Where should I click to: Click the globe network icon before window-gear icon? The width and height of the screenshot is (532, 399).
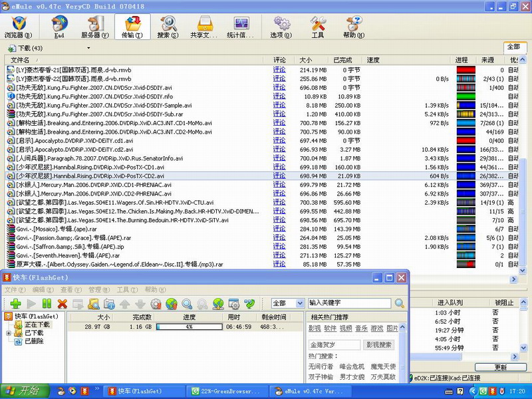point(218,303)
